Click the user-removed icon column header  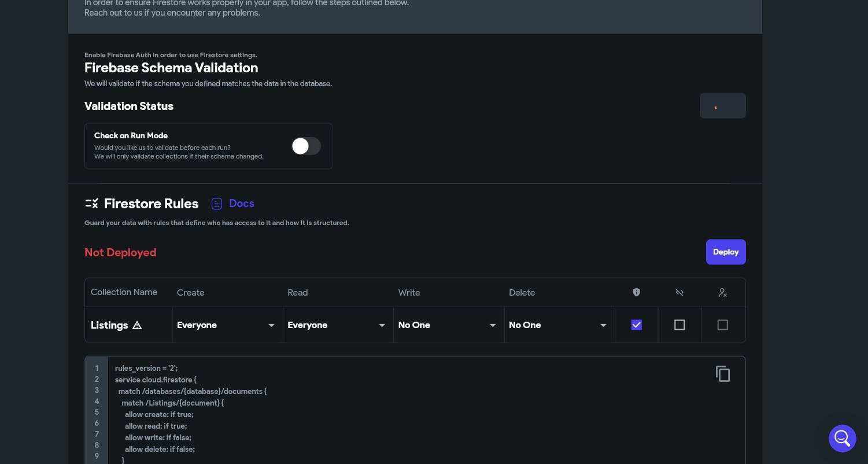click(x=722, y=293)
